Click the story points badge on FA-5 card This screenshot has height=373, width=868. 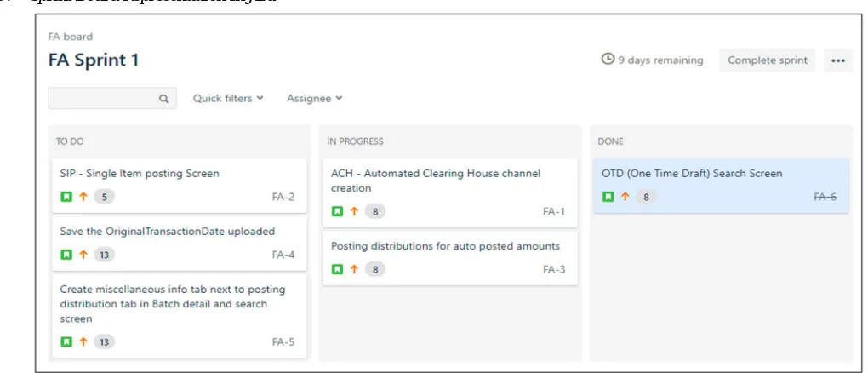(104, 342)
